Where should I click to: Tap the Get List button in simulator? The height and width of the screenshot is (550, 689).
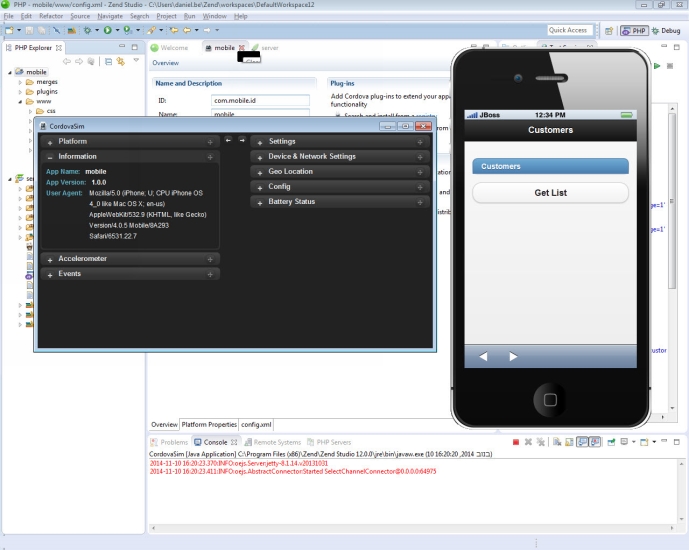[550, 193]
